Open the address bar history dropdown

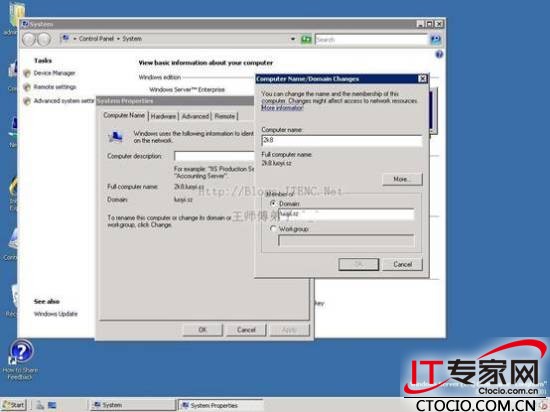[x=293, y=39]
